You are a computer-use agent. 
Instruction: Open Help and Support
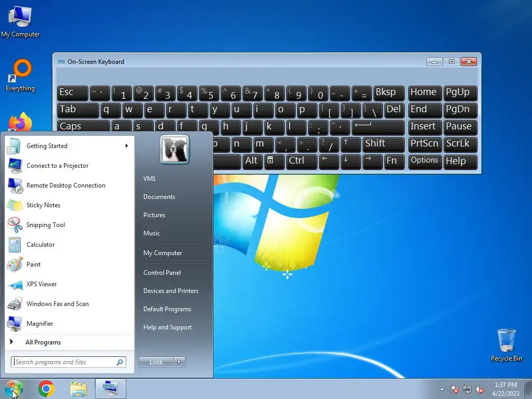point(168,327)
